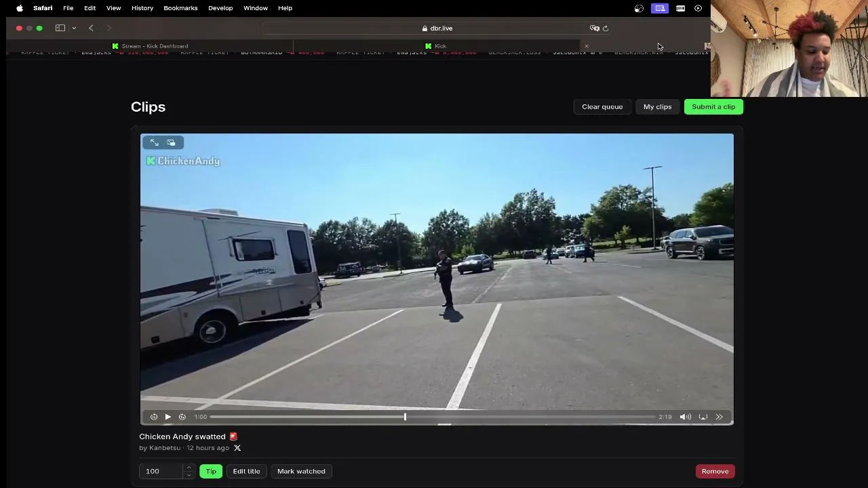Click the screen mirroring menu bar icon
The height and width of the screenshot is (488, 868).
coord(660,8)
